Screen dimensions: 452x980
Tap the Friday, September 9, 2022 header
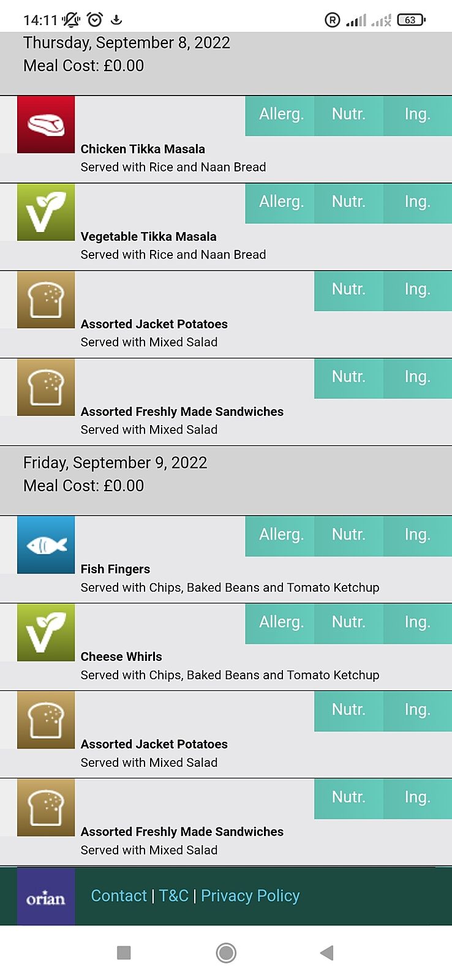tap(115, 463)
